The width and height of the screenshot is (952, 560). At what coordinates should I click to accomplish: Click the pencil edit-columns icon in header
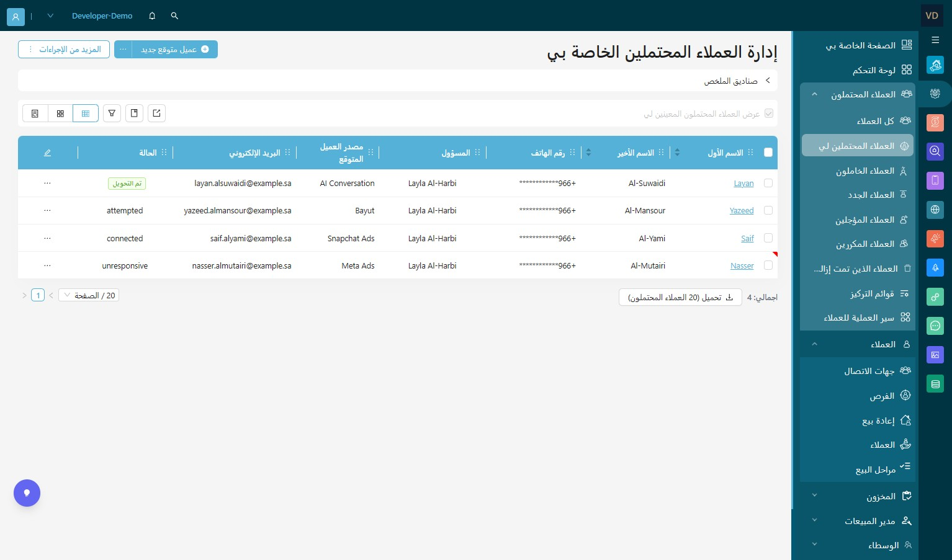tap(47, 153)
